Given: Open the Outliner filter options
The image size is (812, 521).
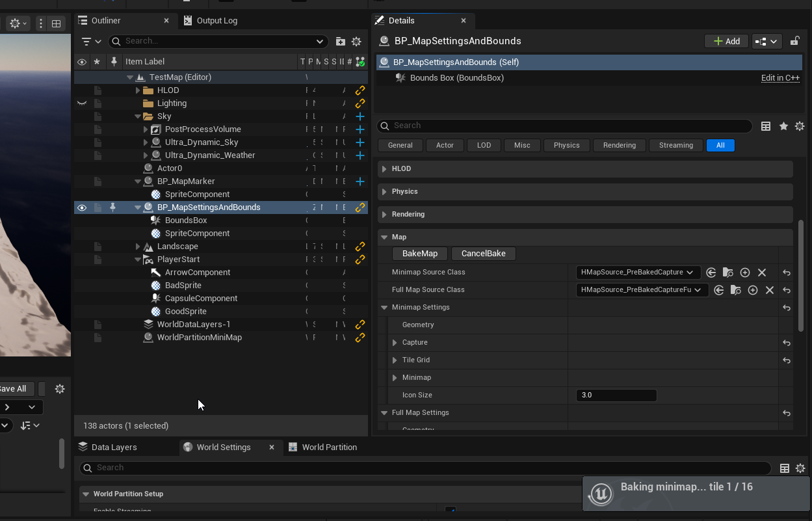Looking at the screenshot, I should pos(91,41).
